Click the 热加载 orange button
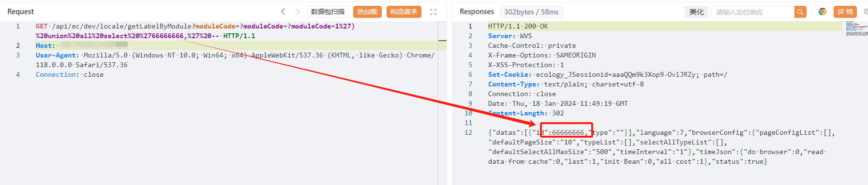The width and height of the screenshot is (868, 185). click(367, 12)
